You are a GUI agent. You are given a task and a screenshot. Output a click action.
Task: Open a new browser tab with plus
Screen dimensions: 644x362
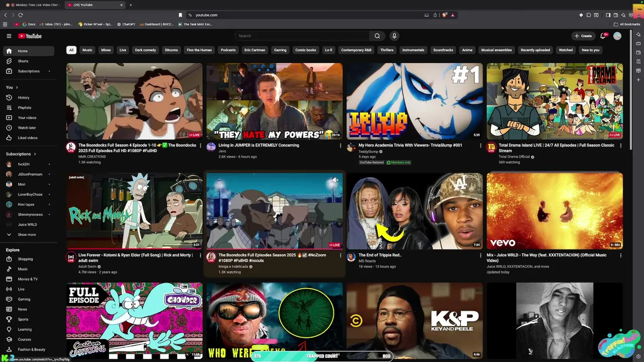(x=131, y=5)
